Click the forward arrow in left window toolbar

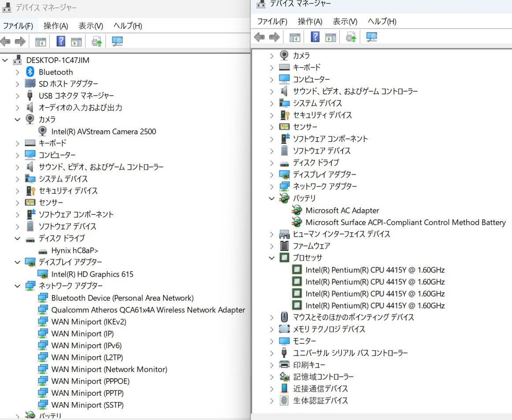click(x=20, y=41)
